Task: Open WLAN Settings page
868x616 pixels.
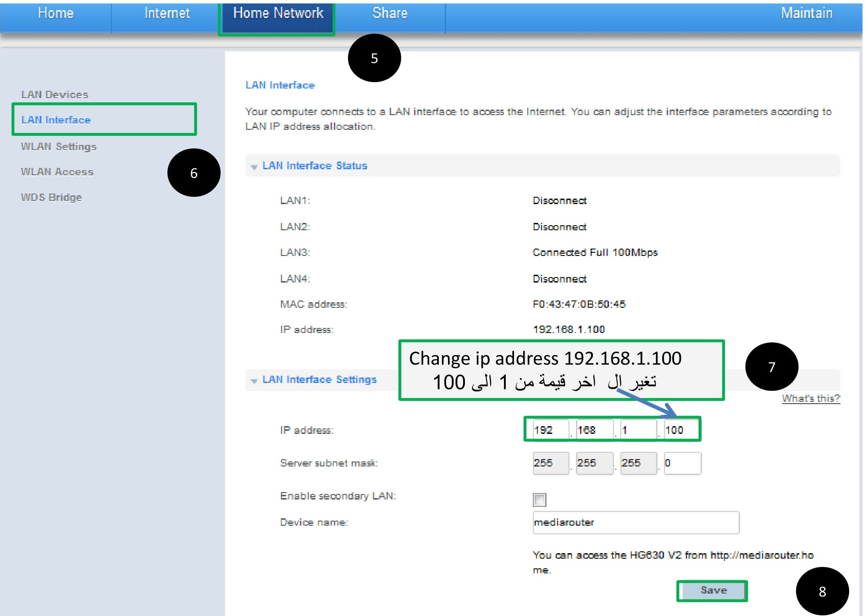Action: (x=59, y=146)
